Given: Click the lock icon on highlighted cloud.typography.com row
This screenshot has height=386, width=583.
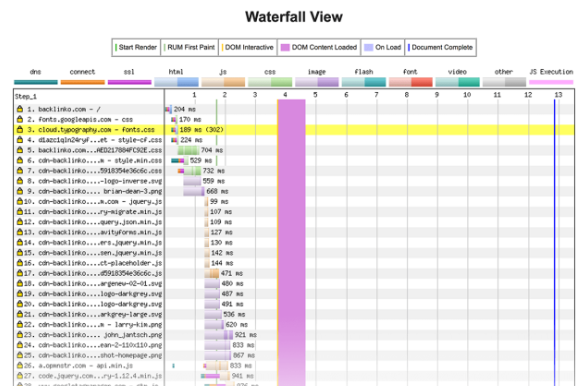Looking at the screenshot, I should [20, 129].
